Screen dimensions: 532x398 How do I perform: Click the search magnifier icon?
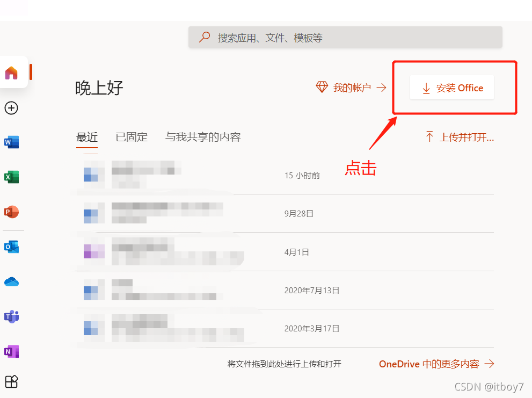[204, 37]
